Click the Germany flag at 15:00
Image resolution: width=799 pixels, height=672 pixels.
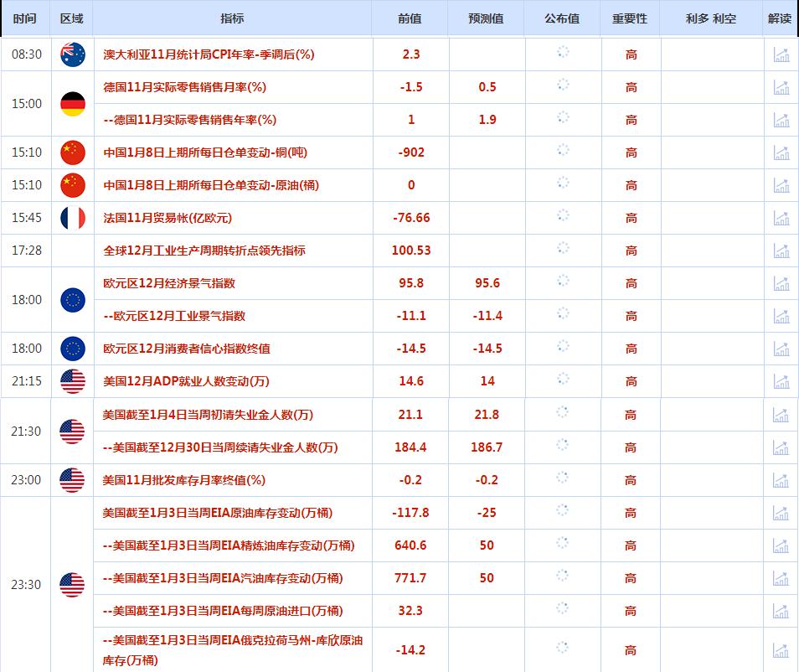(x=73, y=104)
